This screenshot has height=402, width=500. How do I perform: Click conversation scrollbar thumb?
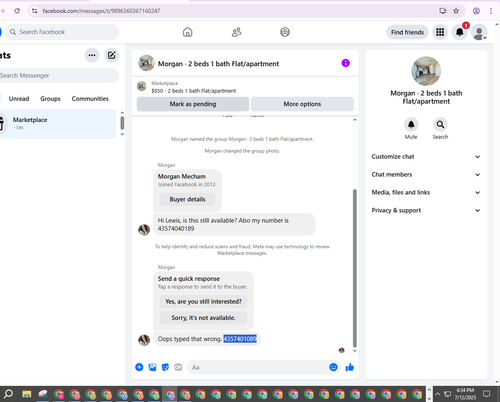(355, 268)
